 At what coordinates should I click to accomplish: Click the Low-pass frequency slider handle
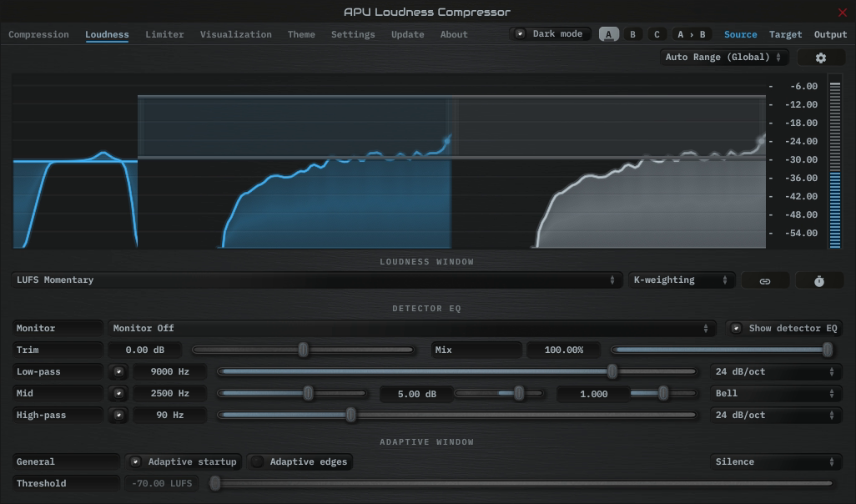tap(612, 372)
